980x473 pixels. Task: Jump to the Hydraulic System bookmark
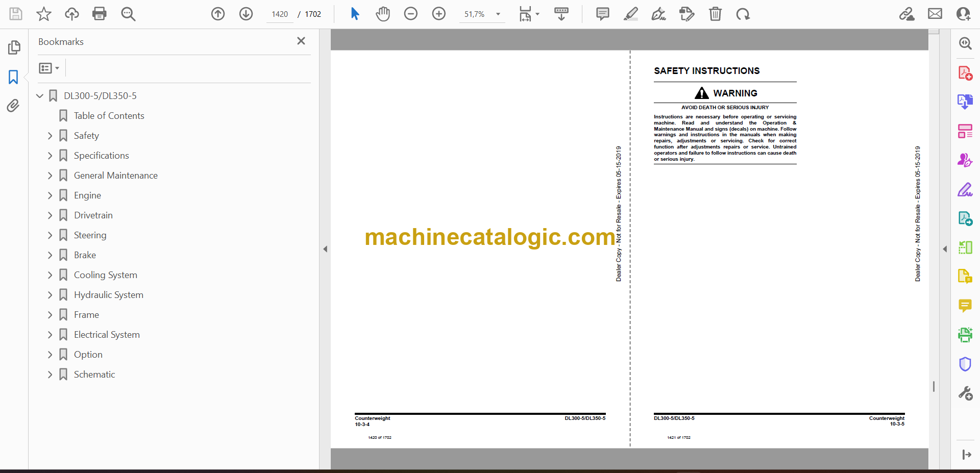point(108,295)
